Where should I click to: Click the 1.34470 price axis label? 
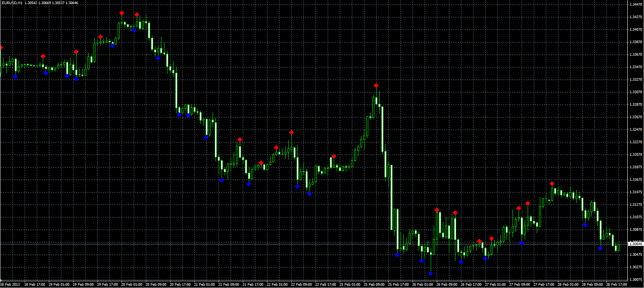[636, 5]
